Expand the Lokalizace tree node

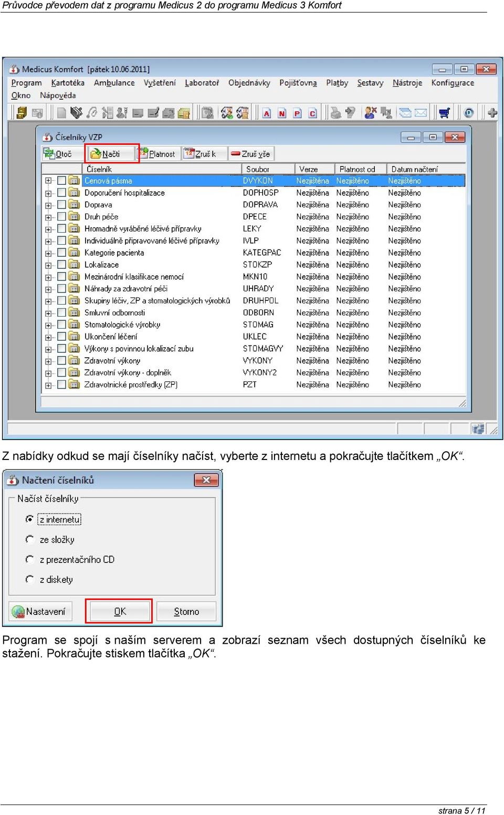coord(48,265)
